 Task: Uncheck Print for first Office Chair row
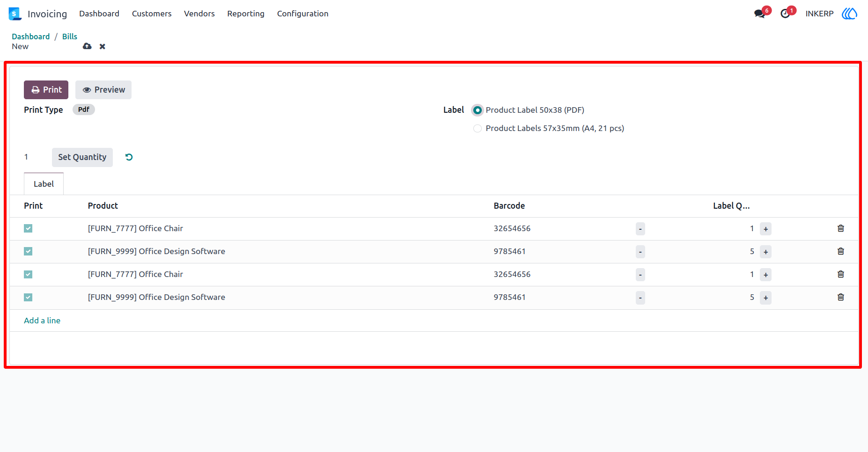tap(28, 228)
